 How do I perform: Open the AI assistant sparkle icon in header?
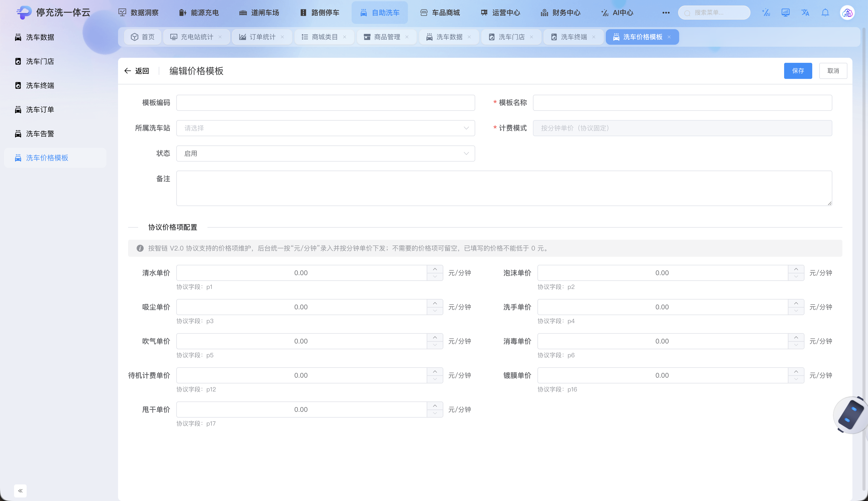pyautogui.click(x=766, y=13)
